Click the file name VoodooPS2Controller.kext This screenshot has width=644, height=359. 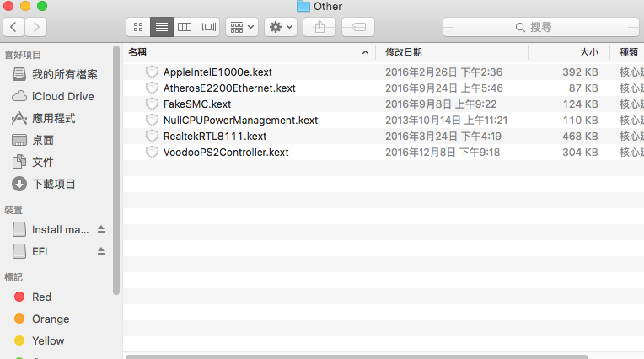point(226,153)
